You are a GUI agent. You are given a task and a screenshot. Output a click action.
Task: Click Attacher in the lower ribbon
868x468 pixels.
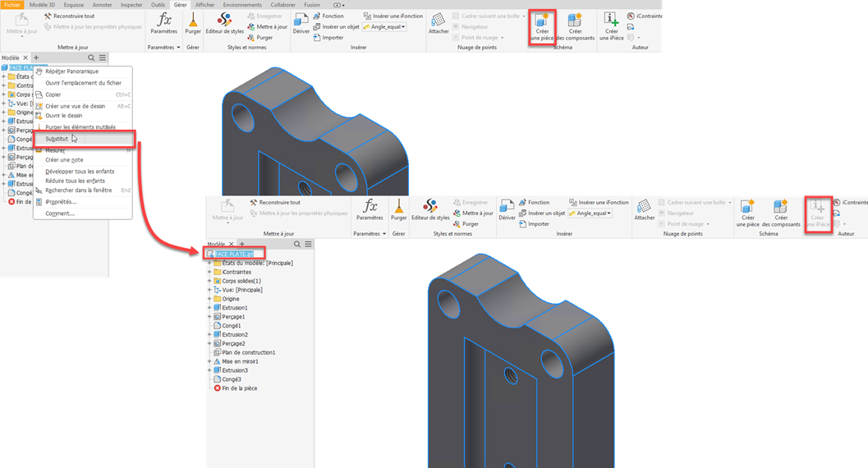point(645,209)
